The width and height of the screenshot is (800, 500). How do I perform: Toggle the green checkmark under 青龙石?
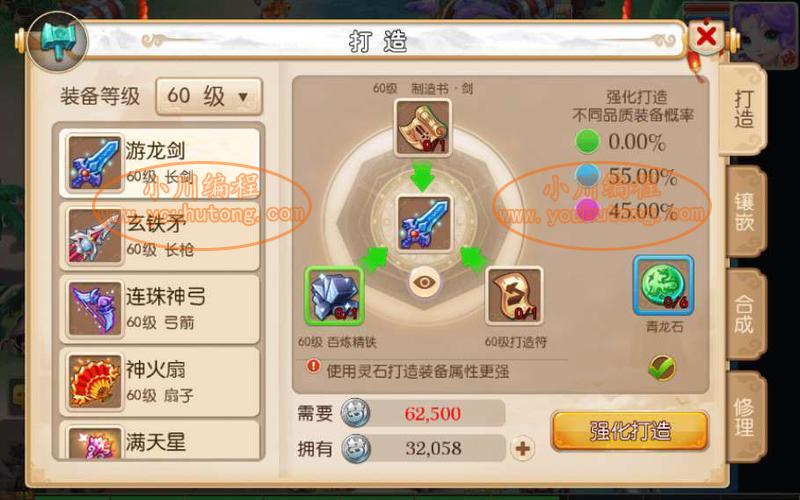[x=662, y=367]
